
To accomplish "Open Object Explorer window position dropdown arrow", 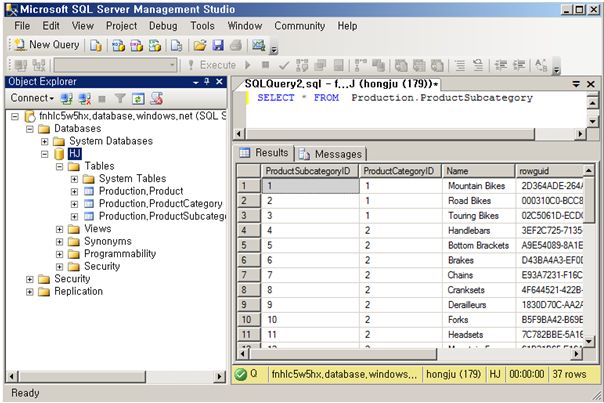I will click(196, 82).
